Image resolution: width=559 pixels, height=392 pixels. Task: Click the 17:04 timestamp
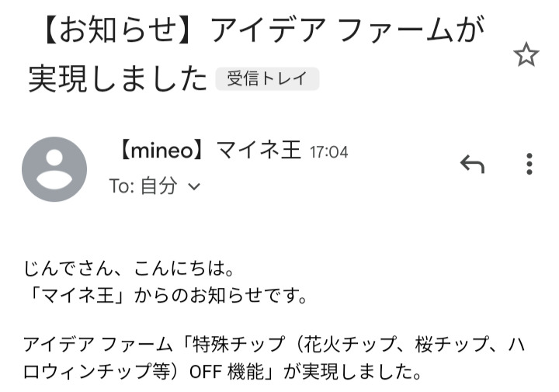point(329,152)
